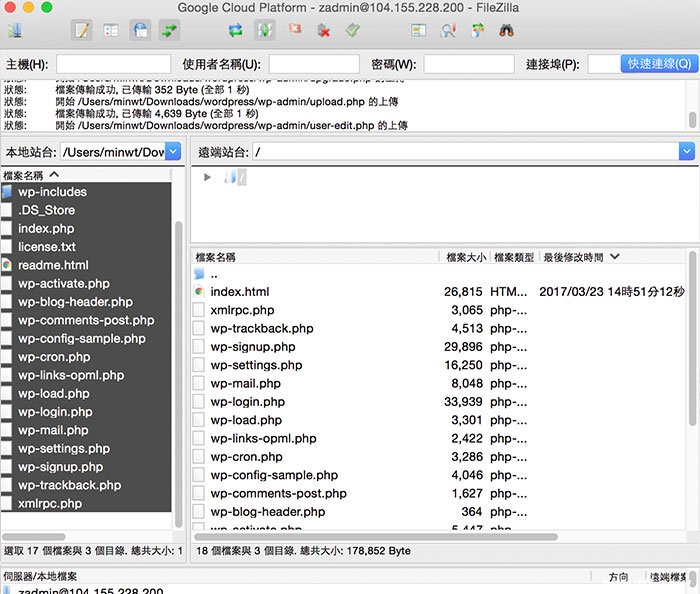Toggle the transfer queue display icon
This screenshot has width=700, height=594.
tap(169, 31)
